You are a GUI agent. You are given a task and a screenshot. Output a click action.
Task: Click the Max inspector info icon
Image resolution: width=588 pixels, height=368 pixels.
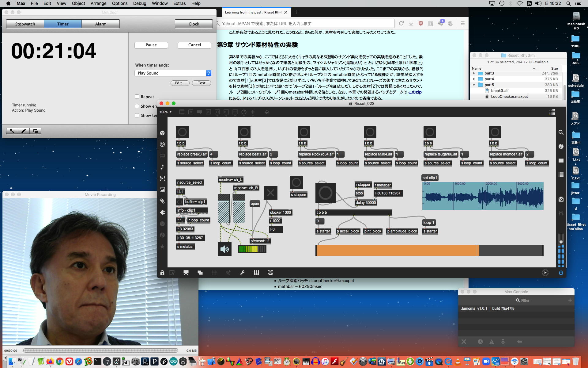point(561,147)
